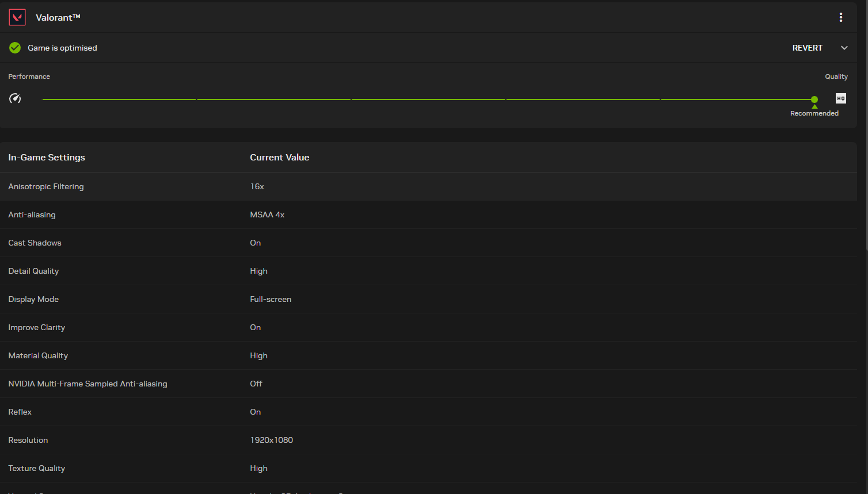
Task: Set slider to first Performance segment
Action: coord(119,99)
